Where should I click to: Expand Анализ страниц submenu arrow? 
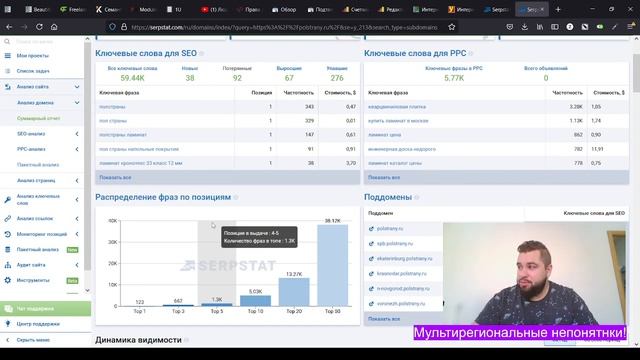coord(77,180)
